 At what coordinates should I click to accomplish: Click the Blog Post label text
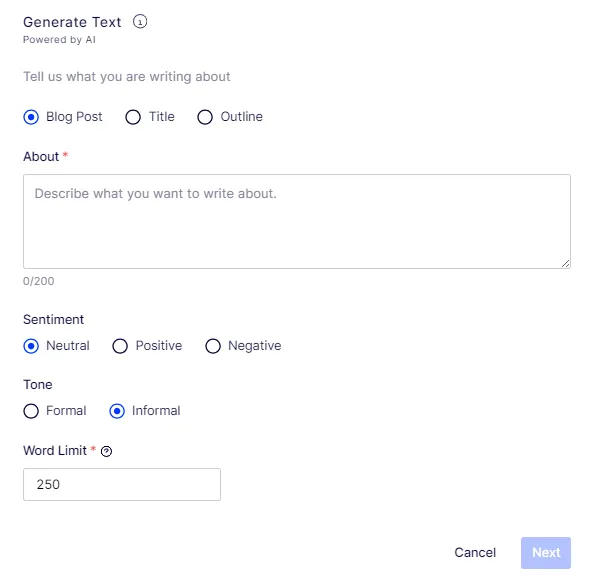[x=74, y=117]
